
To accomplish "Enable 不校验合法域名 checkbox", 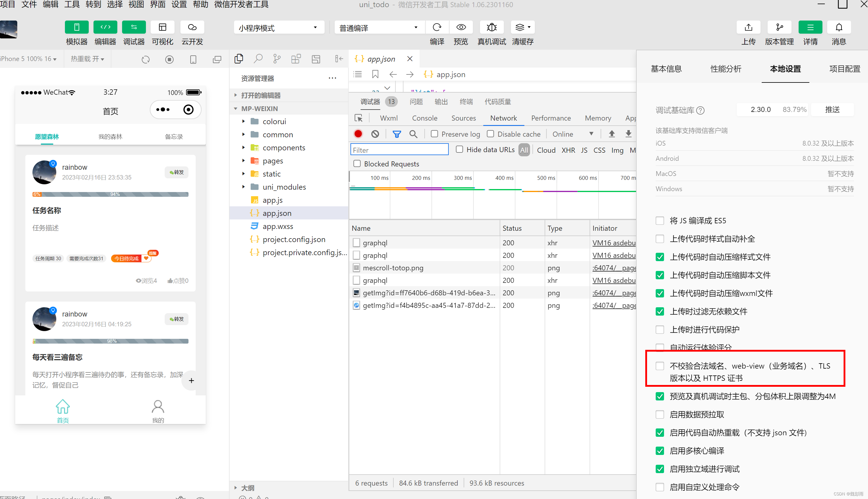I will (x=660, y=366).
